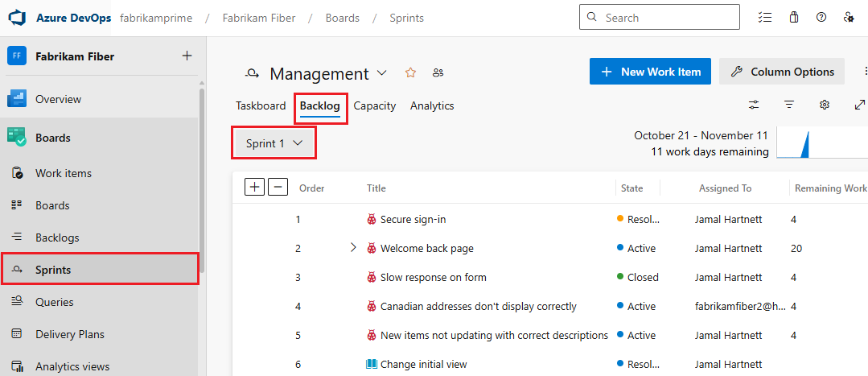Sort by the Order column header

(x=311, y=188)
